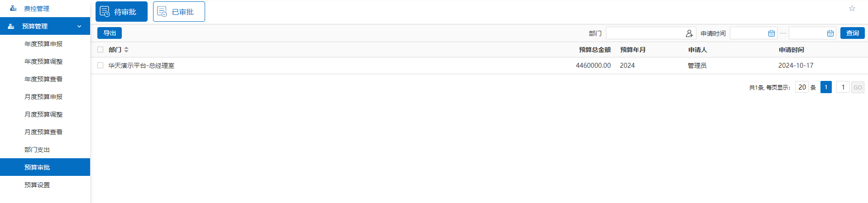Viewport: 868px width, 203px height.
Task: Collapse the 预算管理 menu chevron
Action: [x=79, y=26]
